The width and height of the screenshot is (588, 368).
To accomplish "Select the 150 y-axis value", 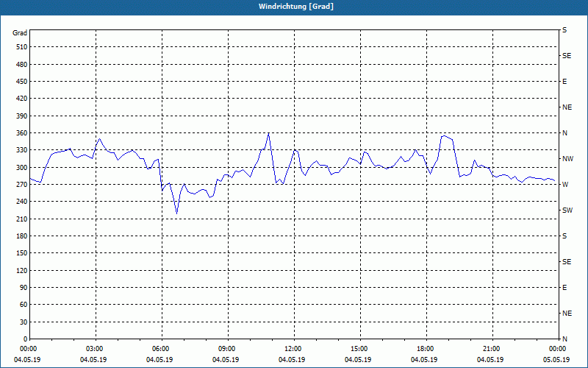I will pos(22,253).
